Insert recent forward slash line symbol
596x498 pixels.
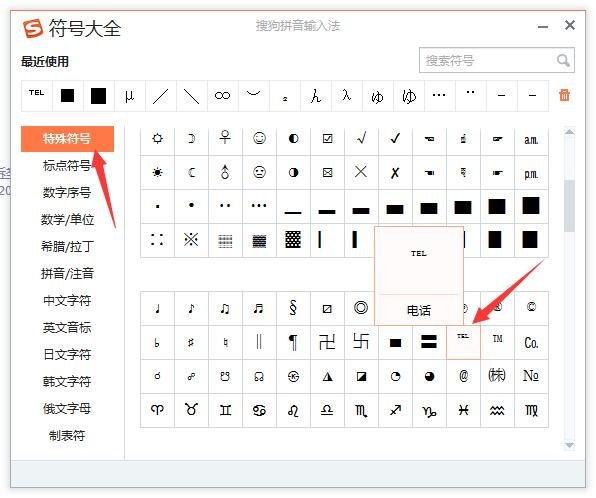pyautogui.click(x=161, y=96)
